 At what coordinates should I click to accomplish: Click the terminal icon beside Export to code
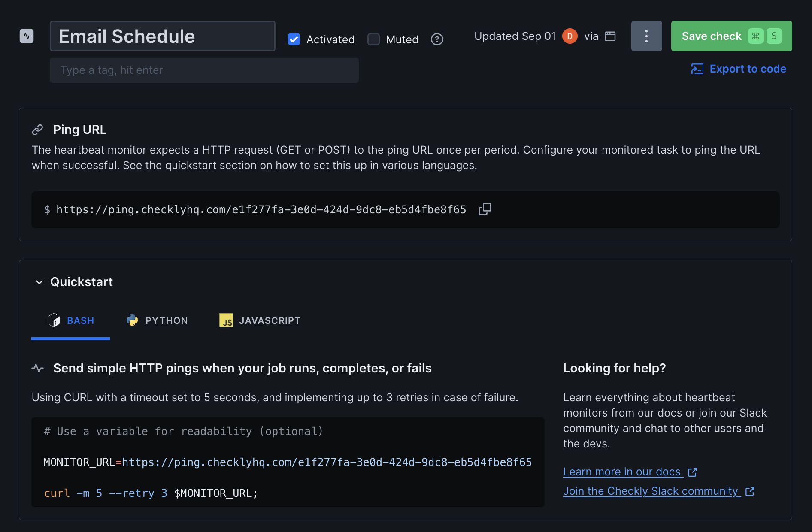point(698,69)
